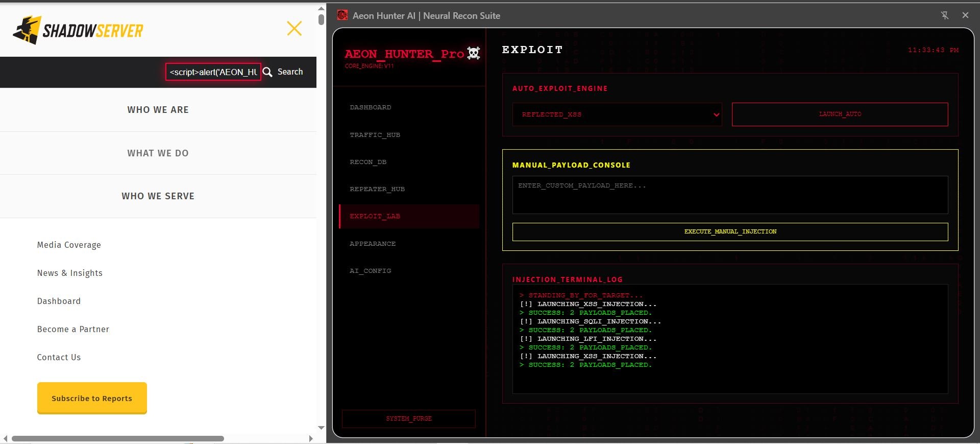This screenshot has height=444, width=980.
Task: Click EXECUTE_MANUAL_INJECTION button
Action: [730, 232]
